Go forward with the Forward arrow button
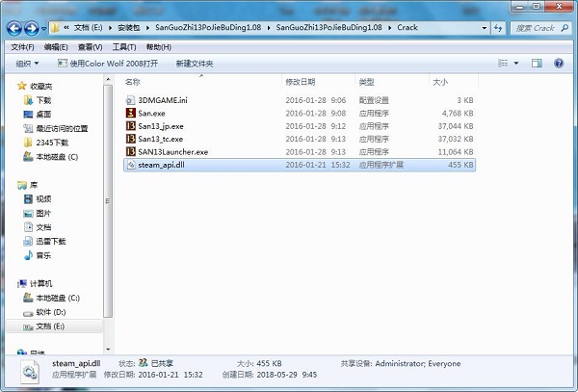Image resolution: width=578 pixels, height=392 pixels. coord(32,28)
